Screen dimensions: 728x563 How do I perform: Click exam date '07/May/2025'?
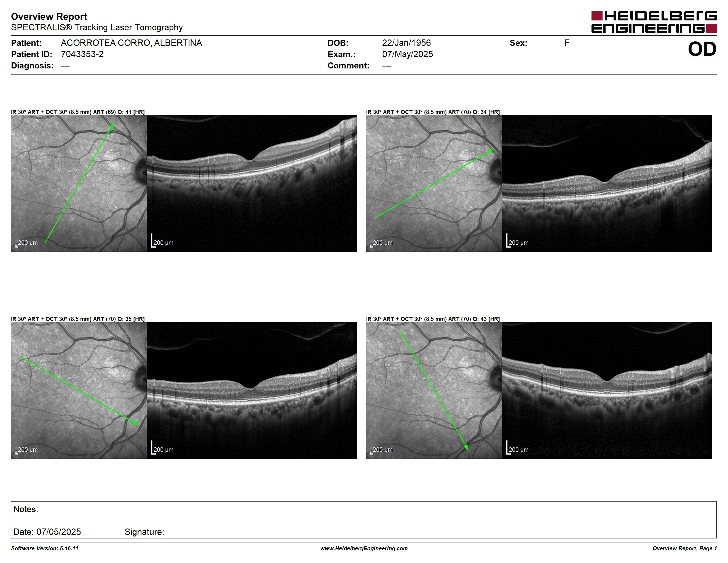(407, 54)
